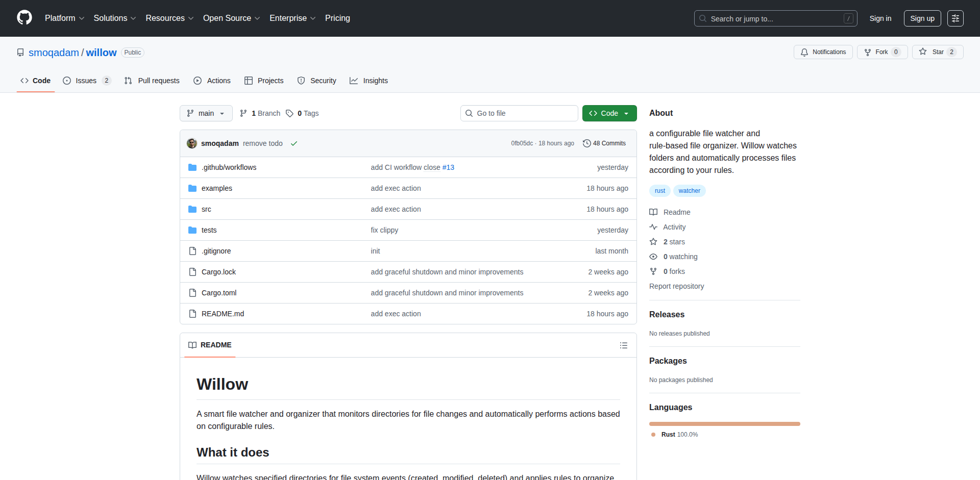Switch to the Pull requests tab
Image resolution: width=980 pixels, height=480 pixels.
[152, 81]
